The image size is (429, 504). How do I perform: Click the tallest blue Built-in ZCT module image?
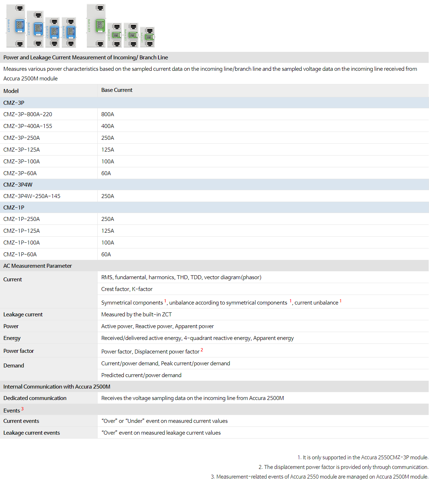pyautogui.click(x=20, y=26)
